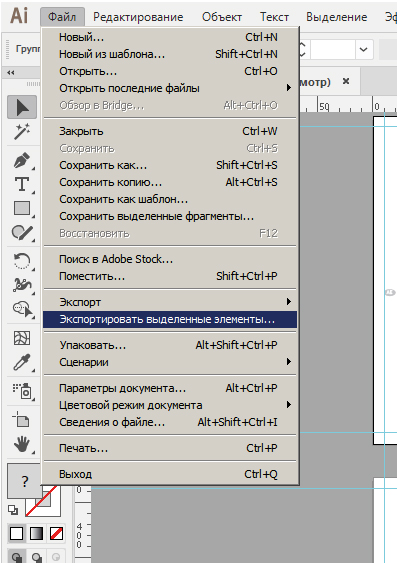Select the Warp tool
The image size is (397, 563).
pyautogui.click(x=22, y=285)
